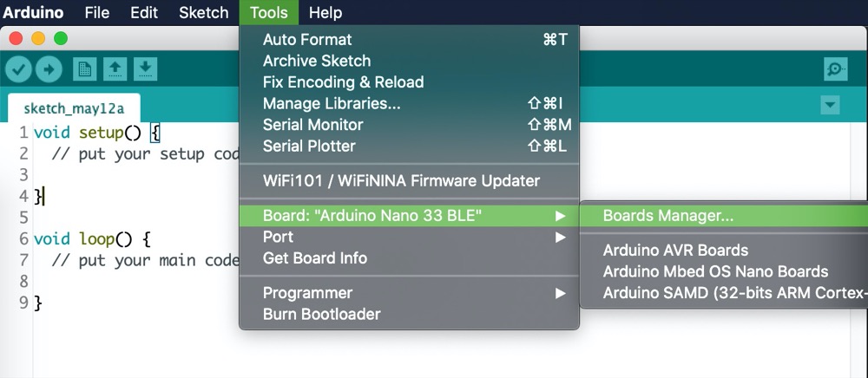Open the Arduino application menu
Viewport: 868px width, 378px height.
coord(33,12)
